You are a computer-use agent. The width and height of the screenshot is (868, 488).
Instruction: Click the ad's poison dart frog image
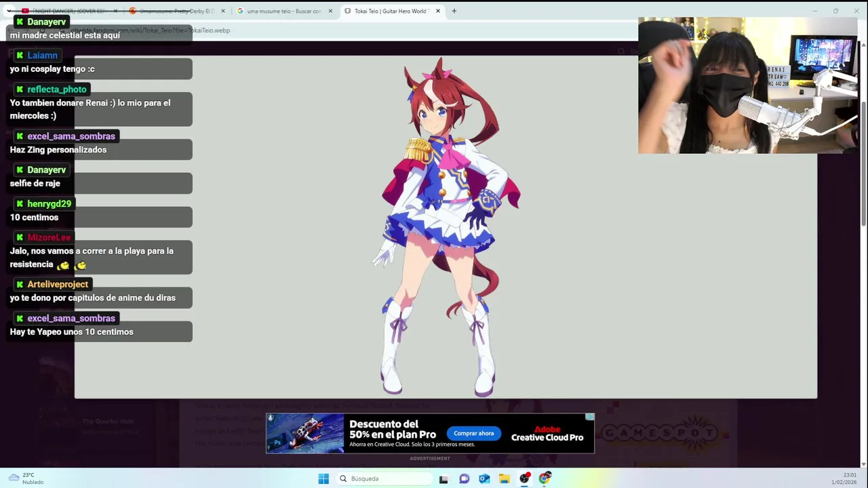pyautogui.click(x=305, y=433)
